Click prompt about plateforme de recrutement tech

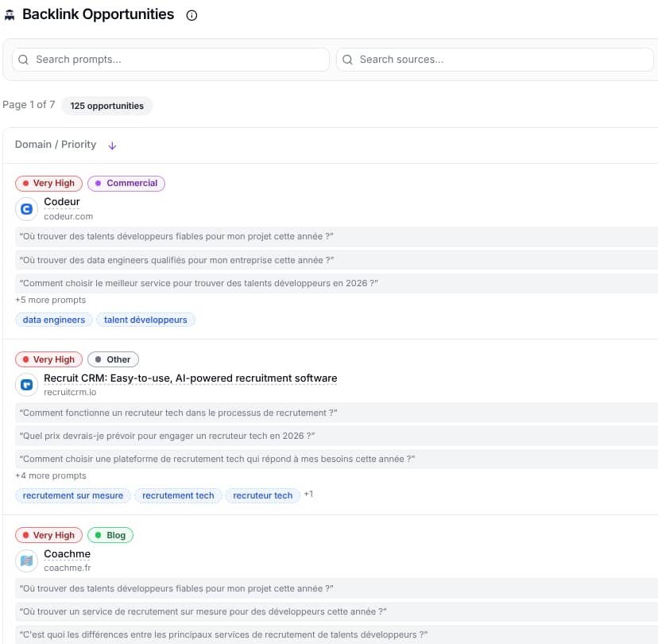point(337,460)
